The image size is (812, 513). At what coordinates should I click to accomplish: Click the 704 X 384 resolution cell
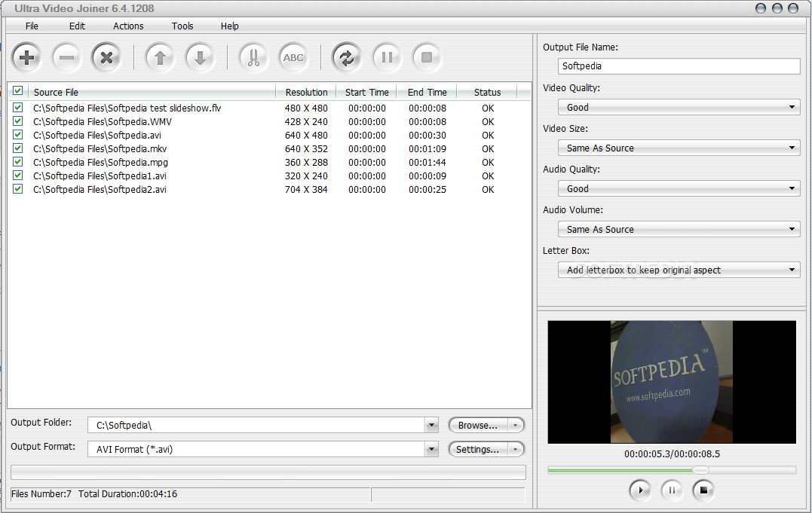306,190
